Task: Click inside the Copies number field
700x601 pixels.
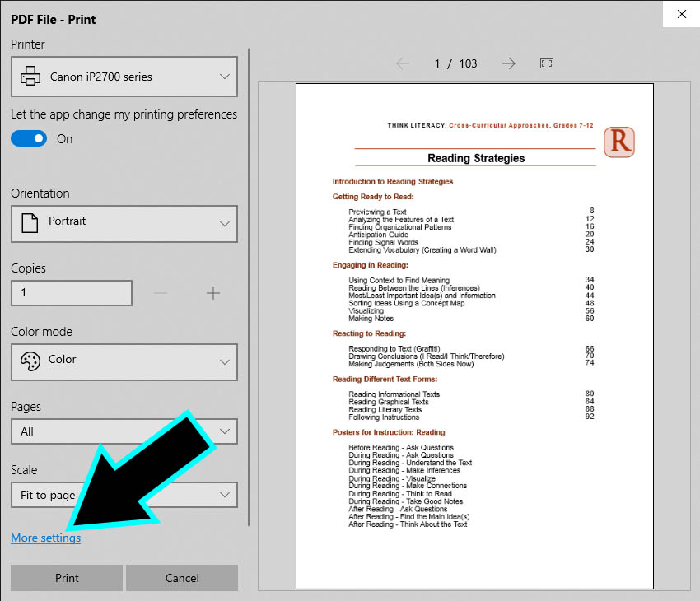Action: click(x=72, y=293)
